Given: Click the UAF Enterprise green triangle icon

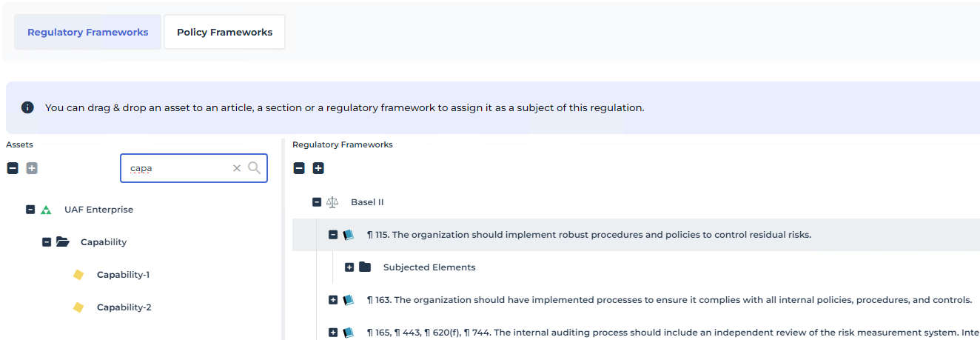Looking at the screenshot, I should point(46,210).
